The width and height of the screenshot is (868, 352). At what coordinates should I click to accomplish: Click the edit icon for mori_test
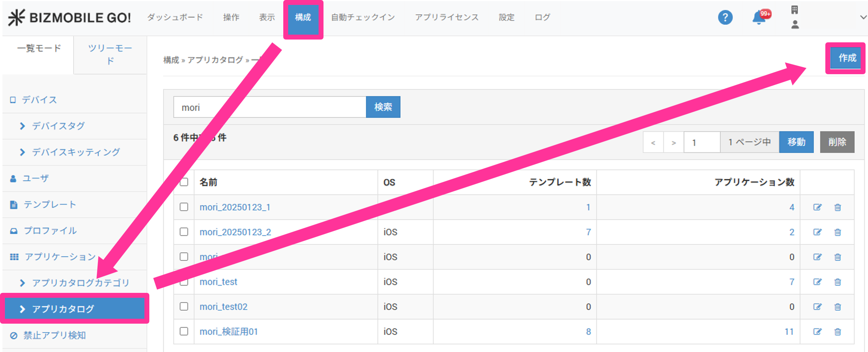(x=817, y=282)
